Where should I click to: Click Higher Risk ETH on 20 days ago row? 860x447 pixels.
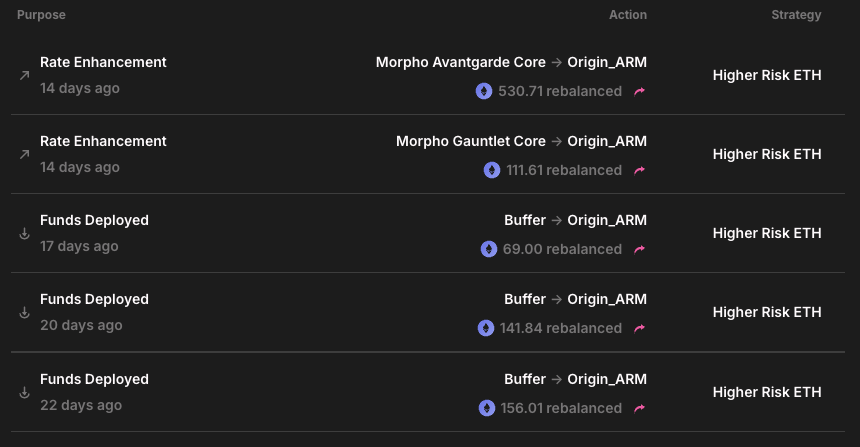[767, 312]
